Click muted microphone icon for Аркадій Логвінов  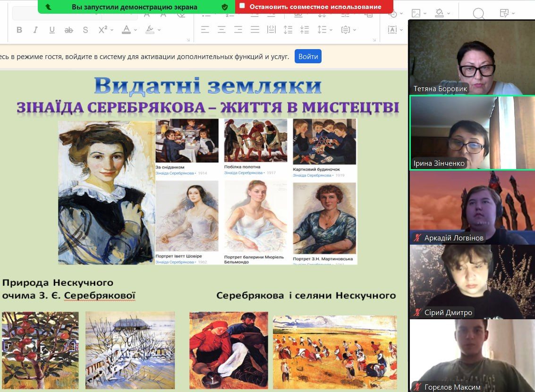(x=417, y=238)
